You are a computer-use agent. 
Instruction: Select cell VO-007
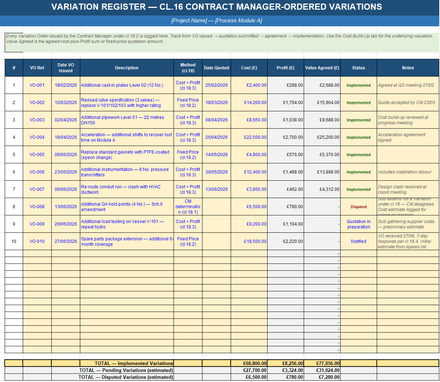click(37, 189)
